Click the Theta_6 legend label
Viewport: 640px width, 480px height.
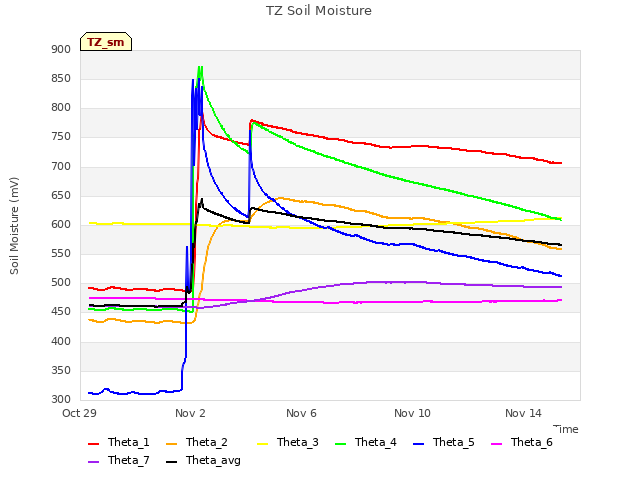[x=532, y=442]
